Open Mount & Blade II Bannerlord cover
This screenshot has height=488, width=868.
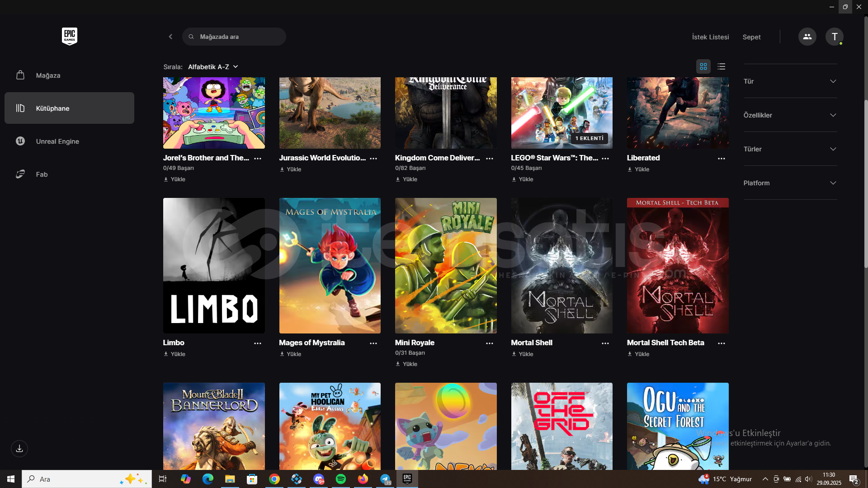click(214, 427)
